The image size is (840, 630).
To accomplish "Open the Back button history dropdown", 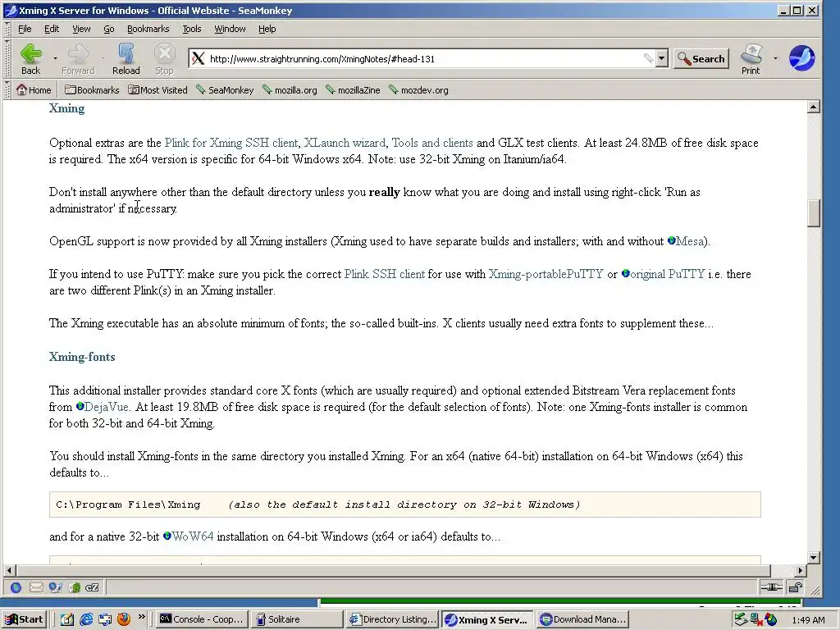I will 55,58.
